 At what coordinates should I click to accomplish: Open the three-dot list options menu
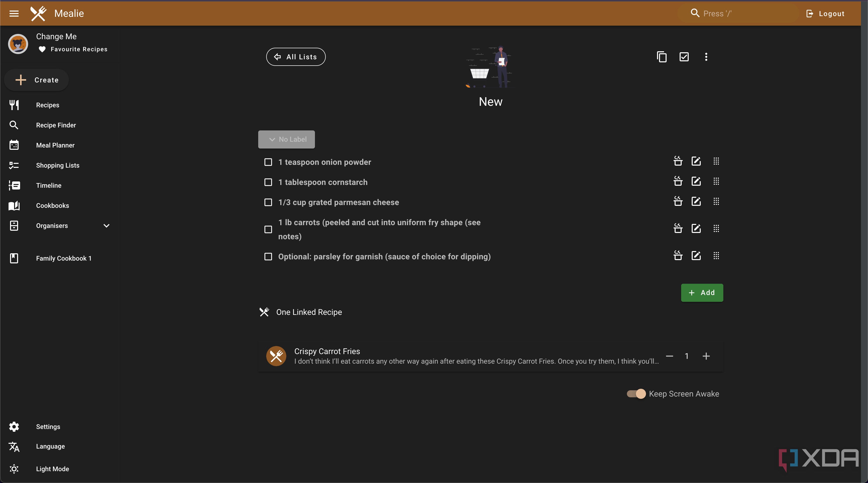click(706, 57)
